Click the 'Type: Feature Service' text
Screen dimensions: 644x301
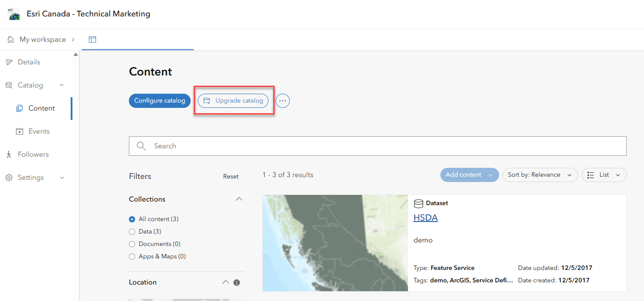[444, 268]
